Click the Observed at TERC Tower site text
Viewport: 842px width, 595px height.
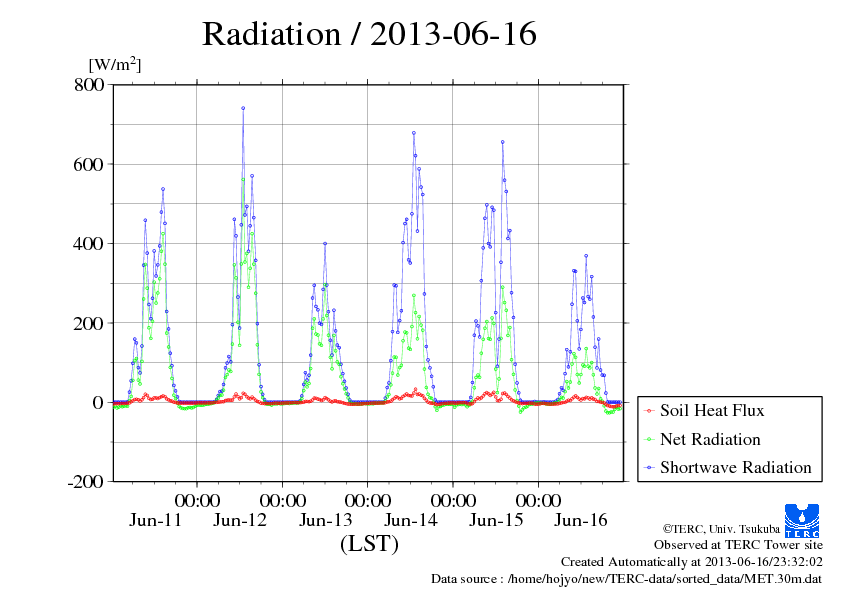738,545
